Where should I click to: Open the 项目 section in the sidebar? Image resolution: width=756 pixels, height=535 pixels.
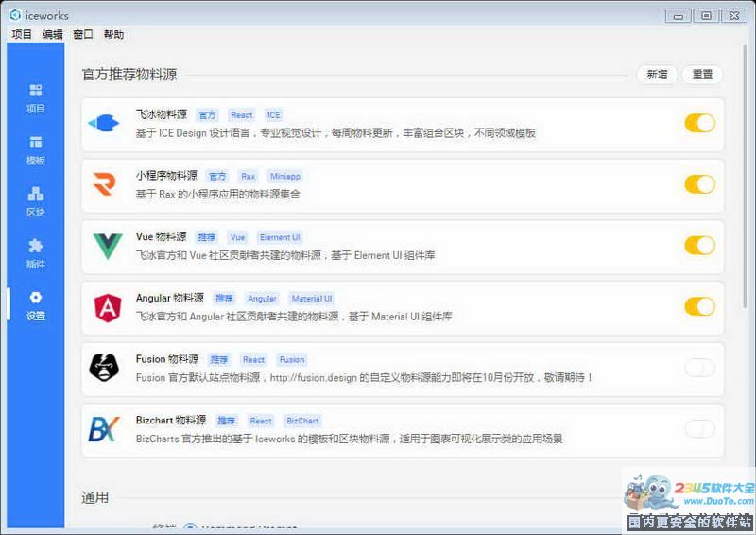click(36, 98)
